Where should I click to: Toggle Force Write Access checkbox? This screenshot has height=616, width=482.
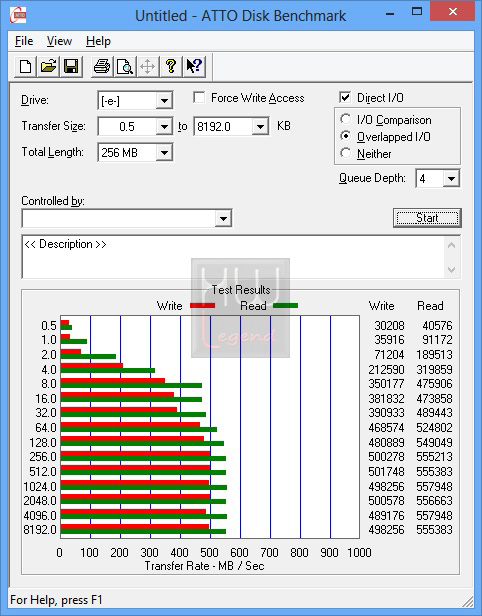click(x=199, y=97)
